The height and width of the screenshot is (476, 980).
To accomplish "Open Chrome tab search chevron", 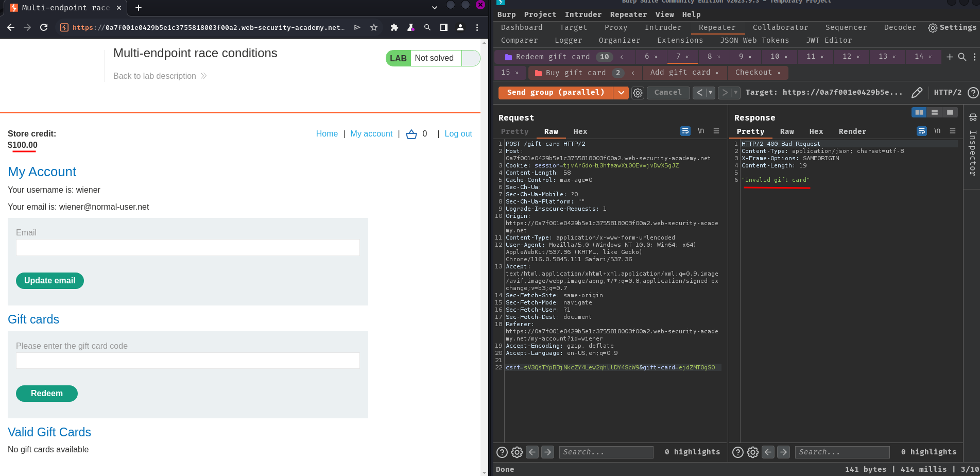I will pyautogui.click(x=434, y=8).
